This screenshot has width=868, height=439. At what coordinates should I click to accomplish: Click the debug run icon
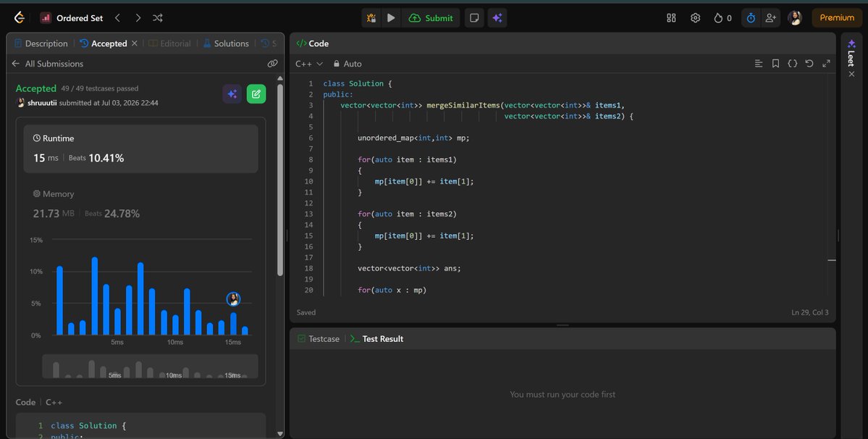click(x=371, y=18)
